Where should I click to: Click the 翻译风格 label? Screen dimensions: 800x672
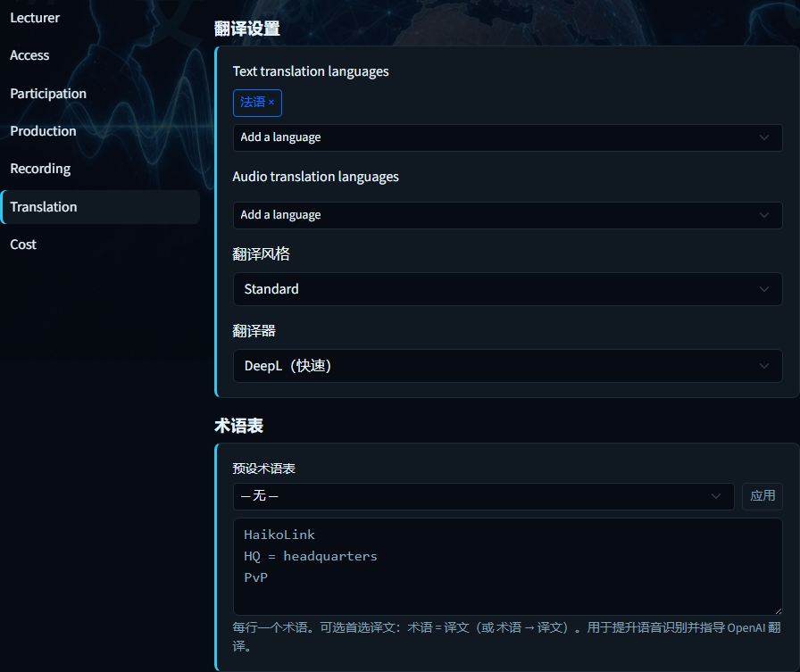(262, 254)
